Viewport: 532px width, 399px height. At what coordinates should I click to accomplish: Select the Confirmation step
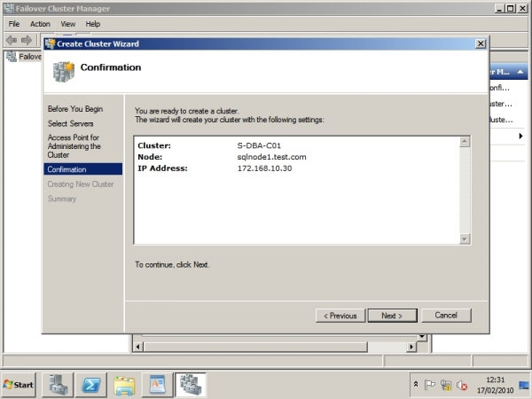[82, 169]
